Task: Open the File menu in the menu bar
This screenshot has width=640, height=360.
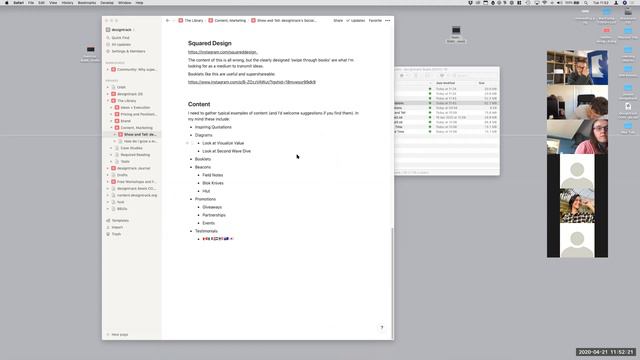Action: click(31, 2)
